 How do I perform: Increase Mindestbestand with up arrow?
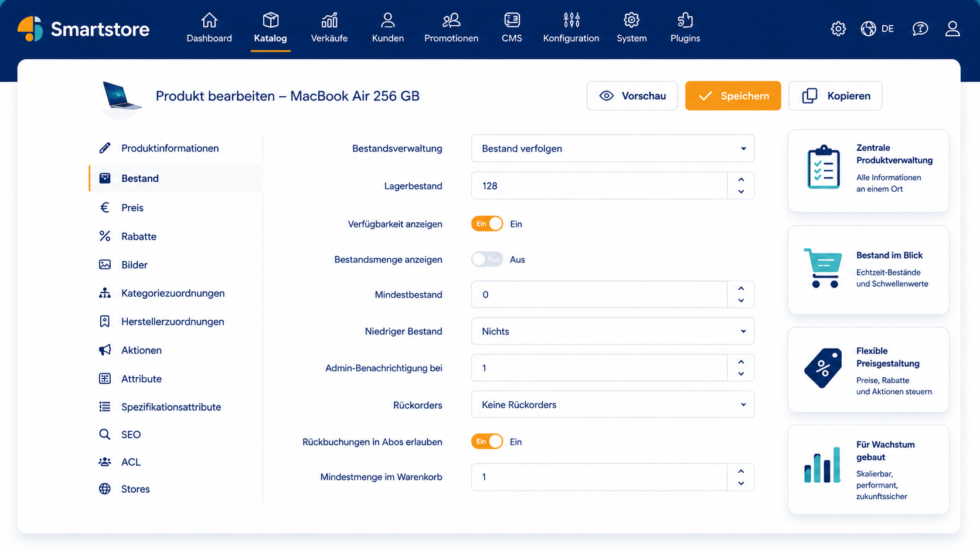point(741,289)
